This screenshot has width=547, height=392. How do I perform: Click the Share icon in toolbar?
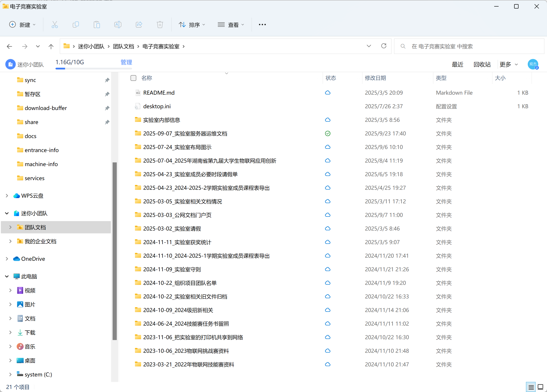pos(139,25)
